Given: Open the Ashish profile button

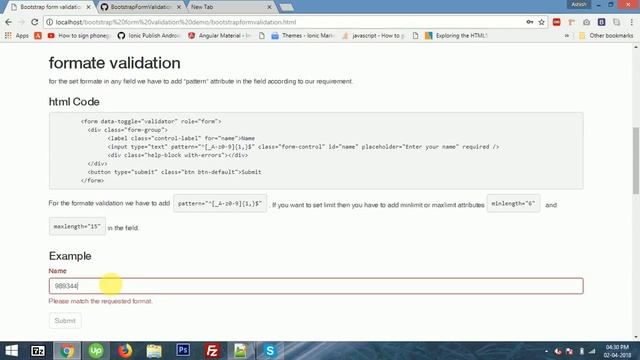Looking at the screenshot, I should click(579, 4).
